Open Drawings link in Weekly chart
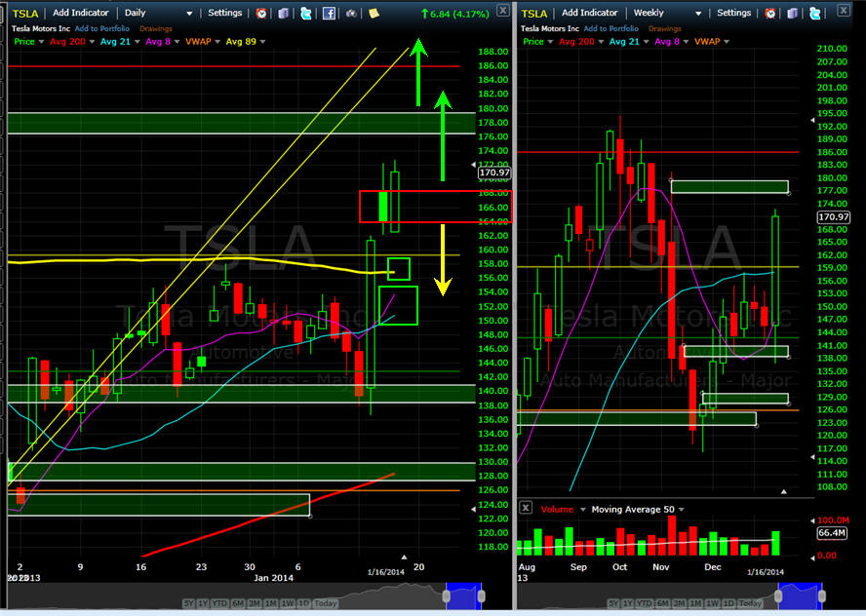Screen dimensions: 866x616 pyautogui.click(x=664, y=28)
